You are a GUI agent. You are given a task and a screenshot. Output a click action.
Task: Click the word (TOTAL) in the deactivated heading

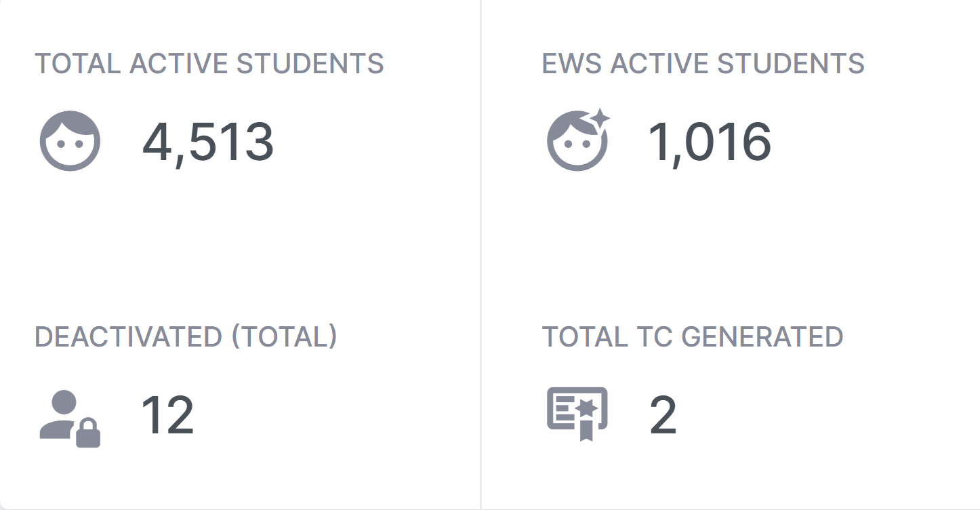pos(284,336)
